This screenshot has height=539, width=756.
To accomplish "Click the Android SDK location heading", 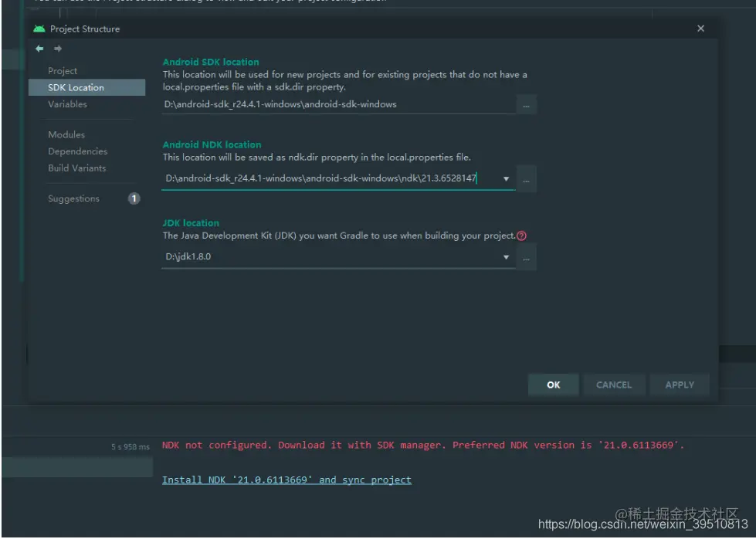I will 211,63.
